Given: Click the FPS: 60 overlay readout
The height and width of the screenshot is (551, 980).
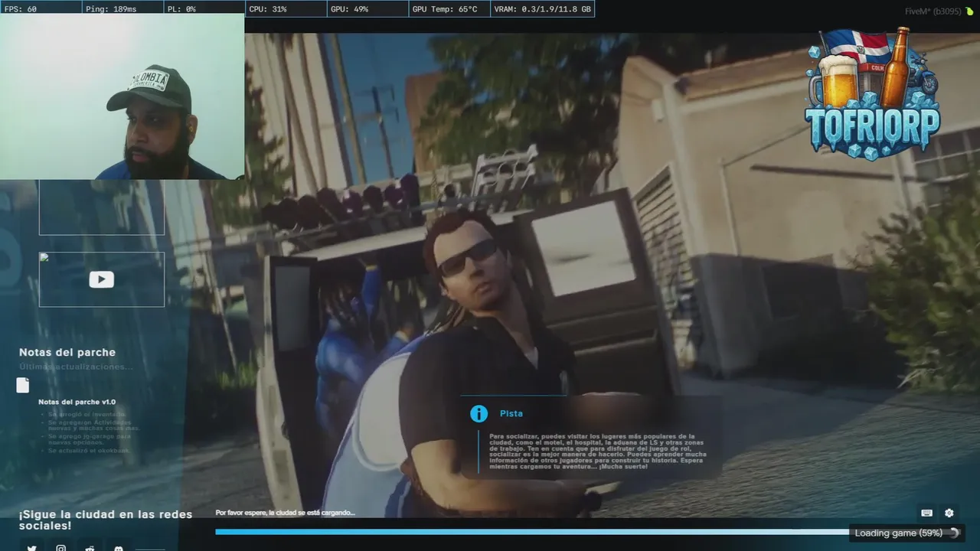Looking at the screenshot, I should coord(41,9).
